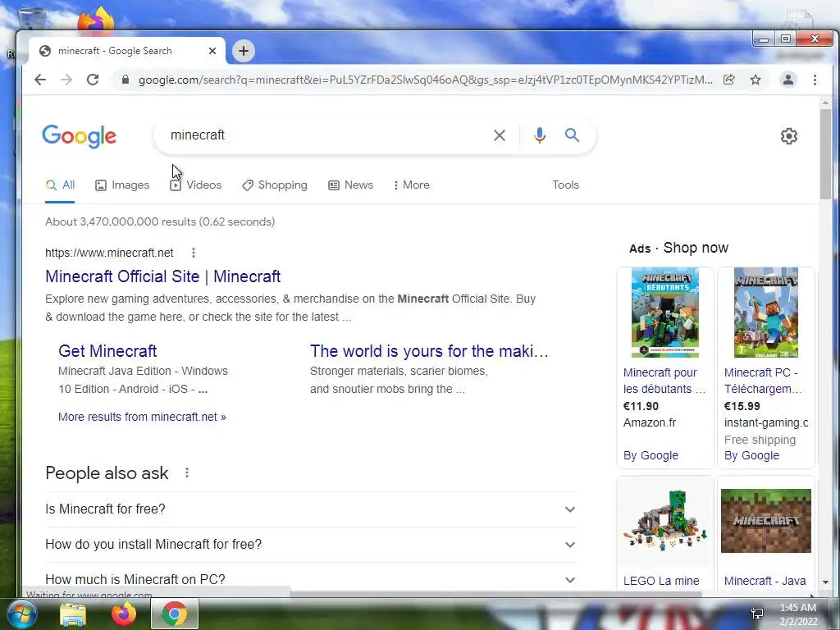Switch to the Images tab

click(x=122, y=185)
